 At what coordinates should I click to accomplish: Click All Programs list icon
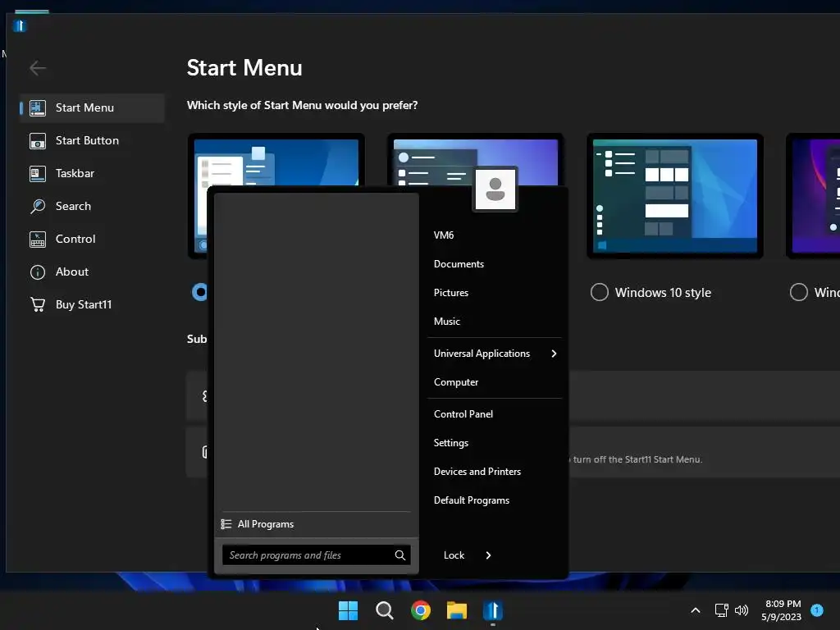[226, 524]
